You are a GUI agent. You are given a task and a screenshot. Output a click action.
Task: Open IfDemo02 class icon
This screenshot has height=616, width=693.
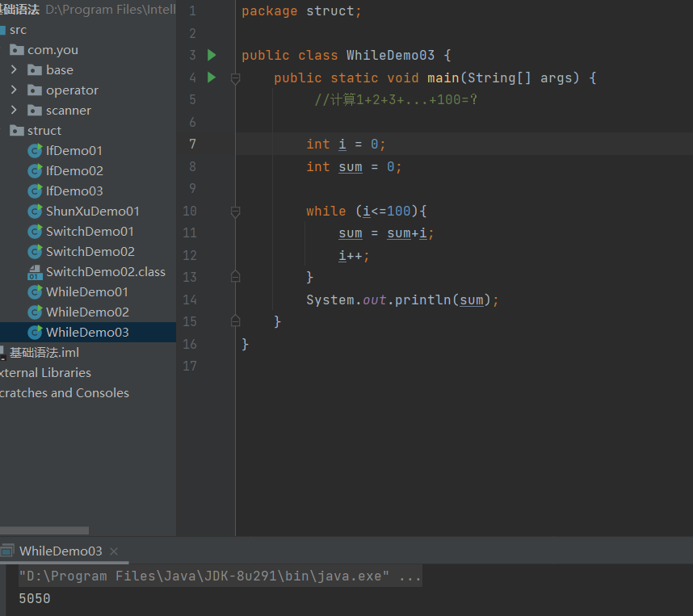click(x=35, y=170)
